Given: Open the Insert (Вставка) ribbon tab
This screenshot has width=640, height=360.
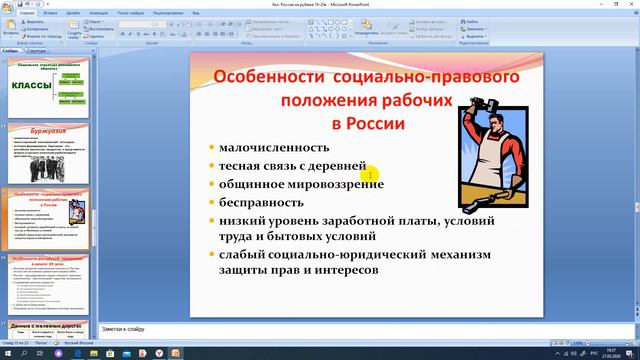Looking at the screenshot, I should click(x=50, y=13).
